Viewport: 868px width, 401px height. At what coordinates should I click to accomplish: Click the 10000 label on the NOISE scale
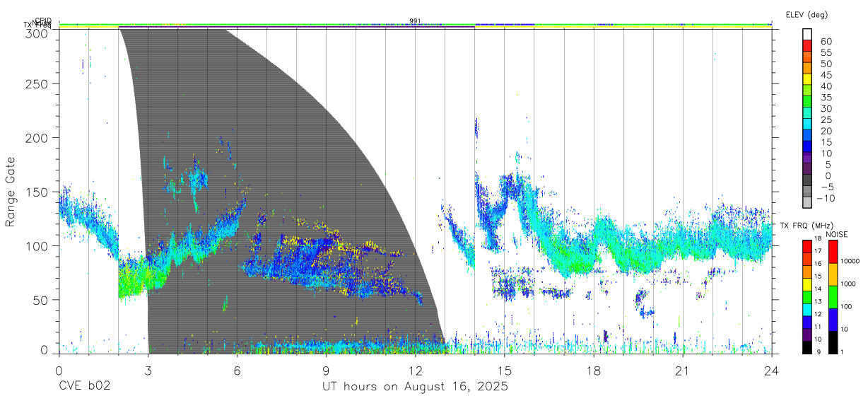click(x=850, y=261)
